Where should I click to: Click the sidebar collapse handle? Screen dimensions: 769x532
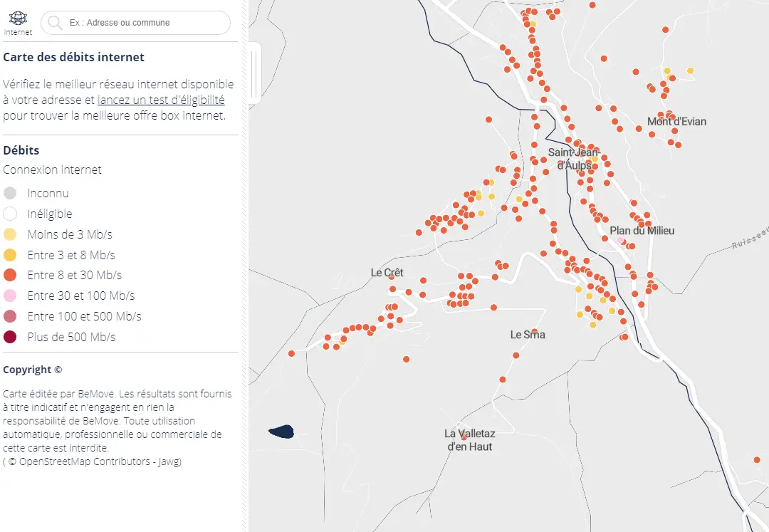(254, 73)
